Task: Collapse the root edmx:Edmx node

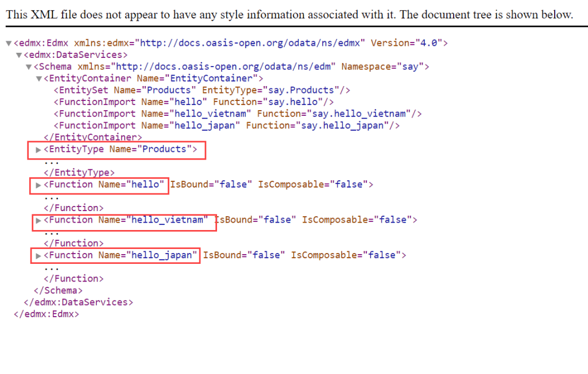Action: [x=9, y=43]
